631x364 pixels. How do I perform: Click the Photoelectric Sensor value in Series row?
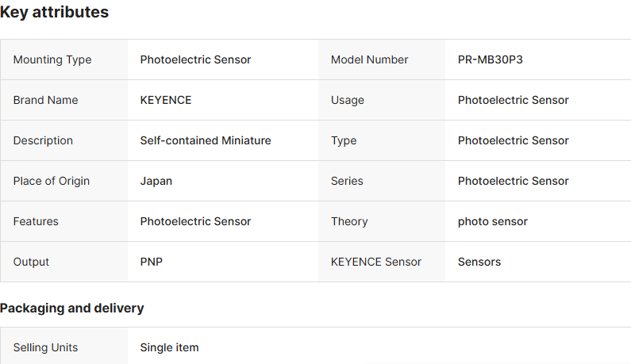513,181
